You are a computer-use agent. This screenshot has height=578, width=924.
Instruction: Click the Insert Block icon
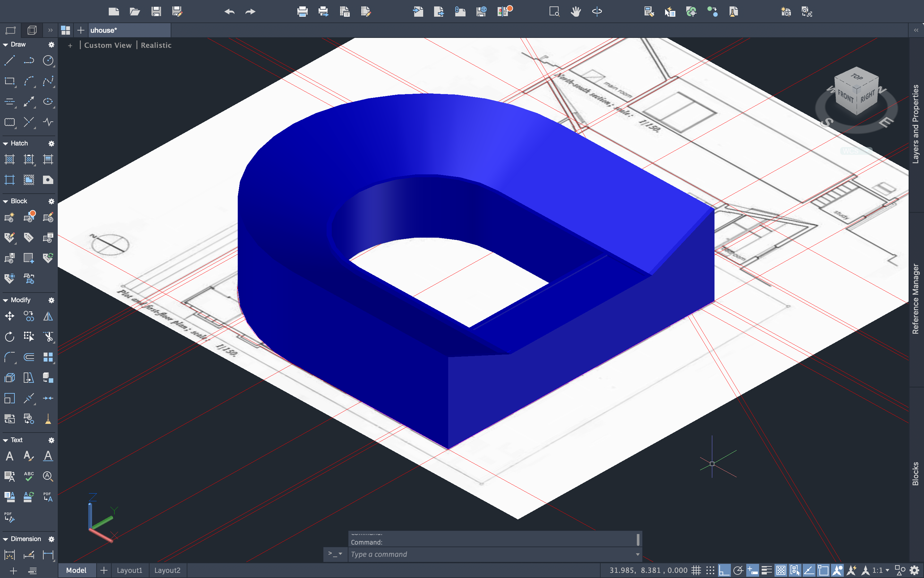tap(10, 217)
